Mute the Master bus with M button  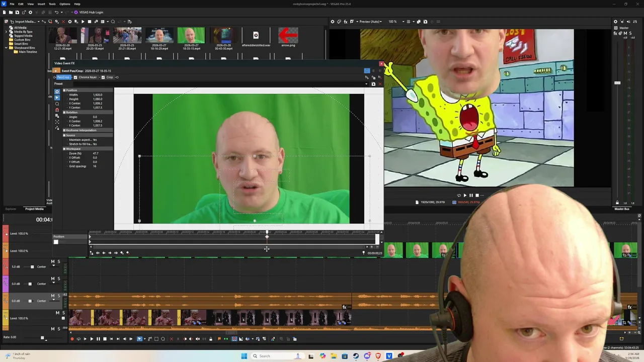625,33
